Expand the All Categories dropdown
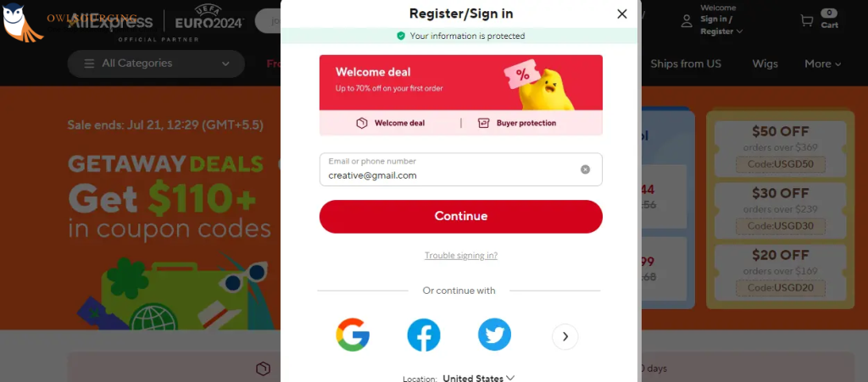The width and height of the screenshot is (868, 382). (x=156, y=64)
